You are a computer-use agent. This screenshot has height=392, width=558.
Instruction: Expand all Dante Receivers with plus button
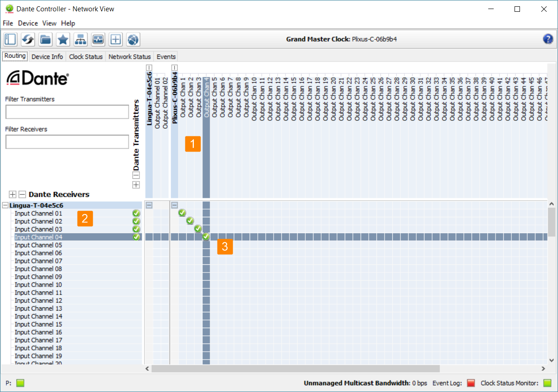click(13, 194)
